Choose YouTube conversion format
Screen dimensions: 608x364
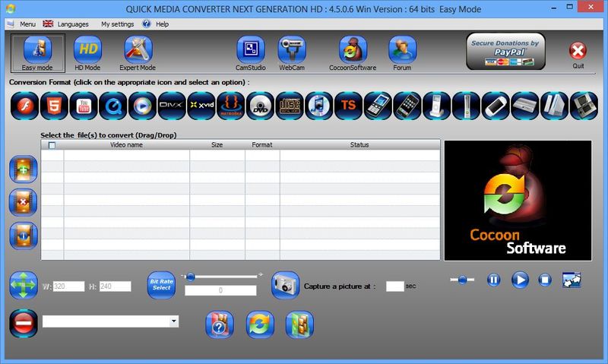pos(84,106)
